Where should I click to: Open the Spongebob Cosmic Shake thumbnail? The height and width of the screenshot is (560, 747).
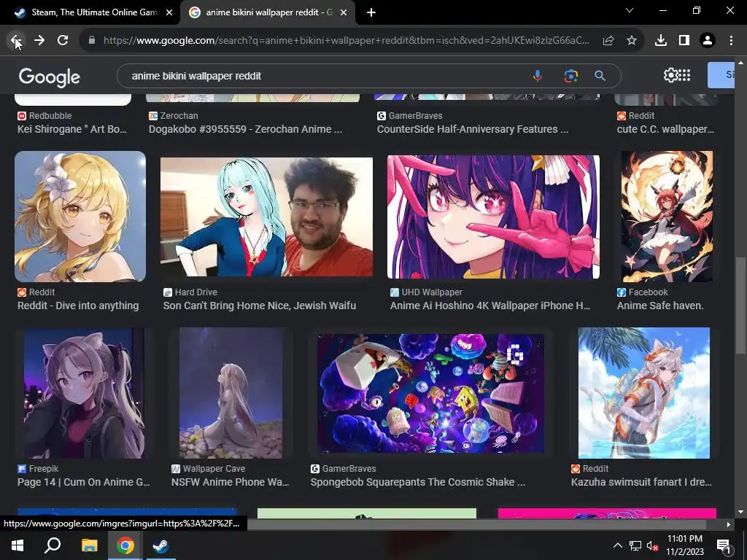coord(430,393)
